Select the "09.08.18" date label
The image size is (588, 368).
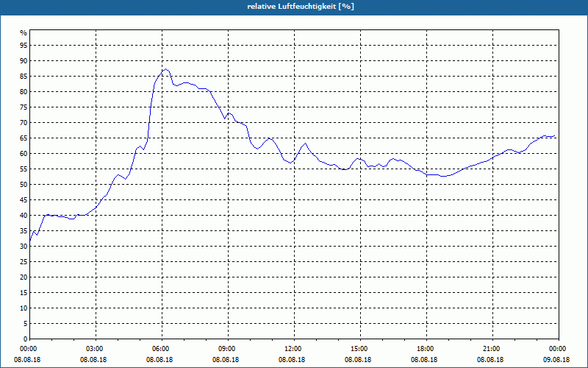tap(556, 360)
